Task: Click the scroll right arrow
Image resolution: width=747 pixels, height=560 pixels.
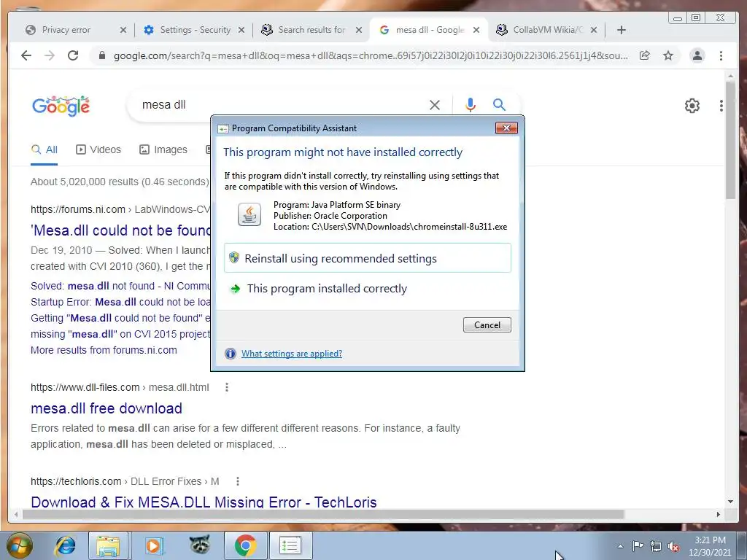Action: click(718, 514)
